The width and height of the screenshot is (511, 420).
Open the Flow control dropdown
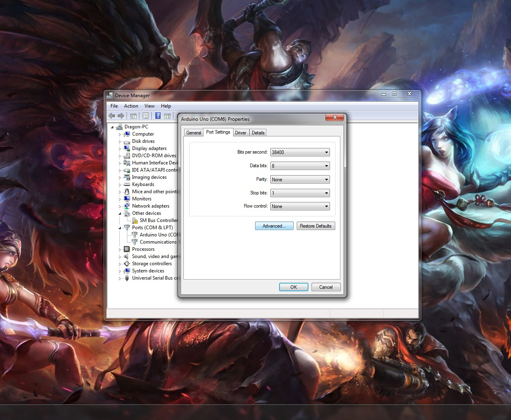pos(300,206)
